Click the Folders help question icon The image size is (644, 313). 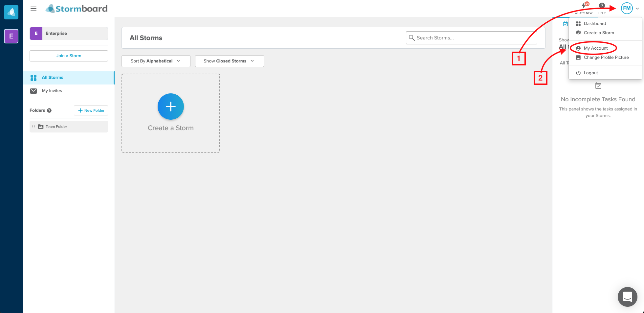click(x=49, y=110)
